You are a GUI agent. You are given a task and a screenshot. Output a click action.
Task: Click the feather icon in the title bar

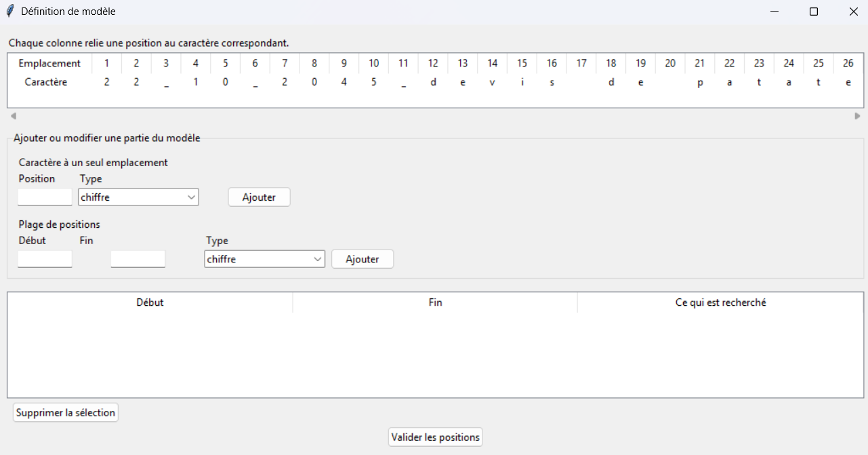point(9,12)
